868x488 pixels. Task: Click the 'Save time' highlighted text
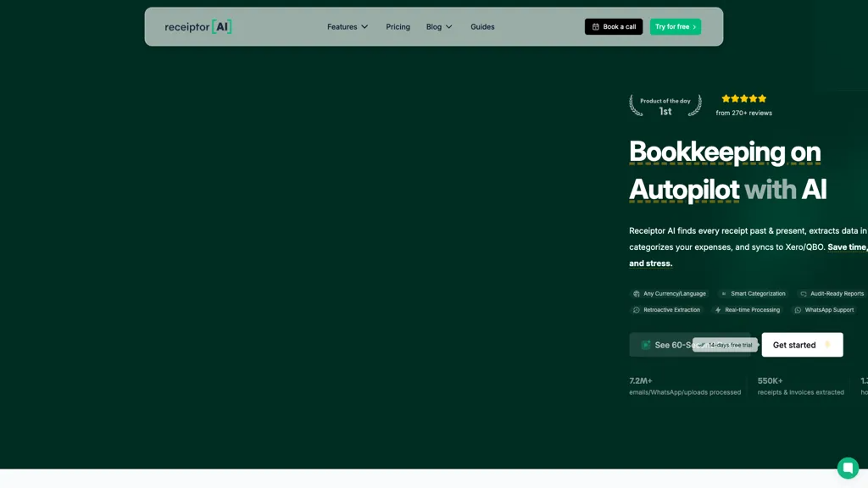(848, 247)
